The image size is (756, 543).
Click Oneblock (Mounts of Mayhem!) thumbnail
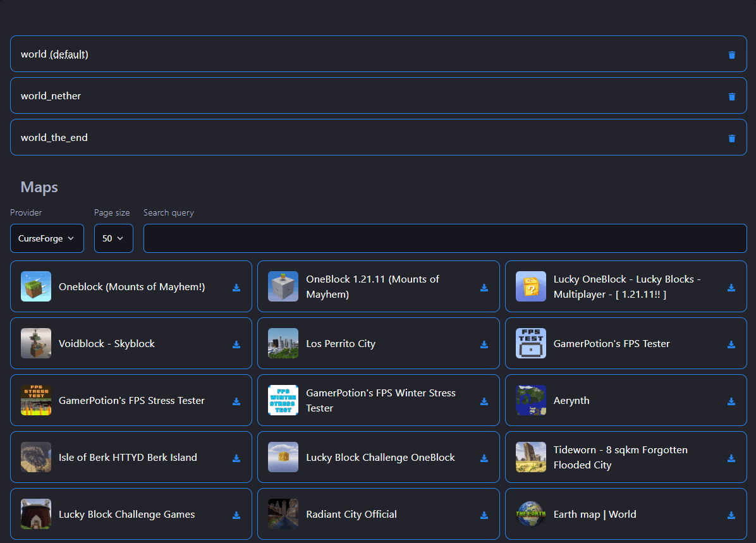point(35,286)
